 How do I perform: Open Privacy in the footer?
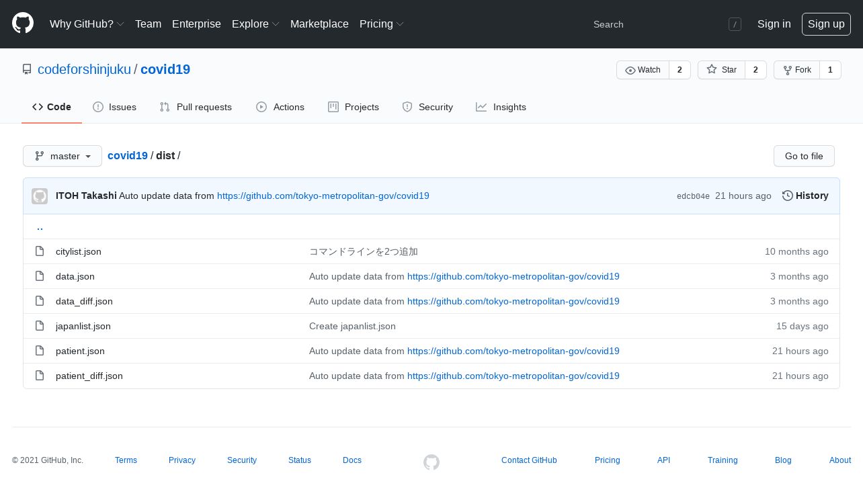pos(182,460)
